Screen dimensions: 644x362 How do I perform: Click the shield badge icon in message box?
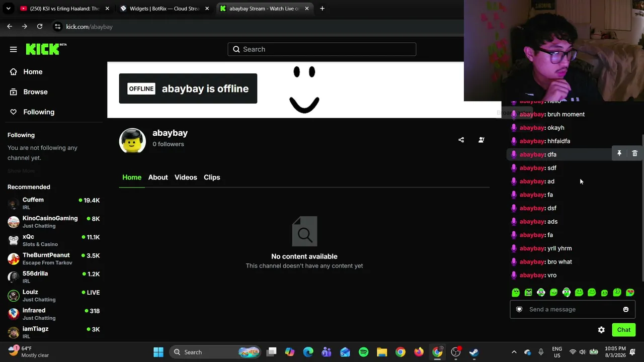519,309
